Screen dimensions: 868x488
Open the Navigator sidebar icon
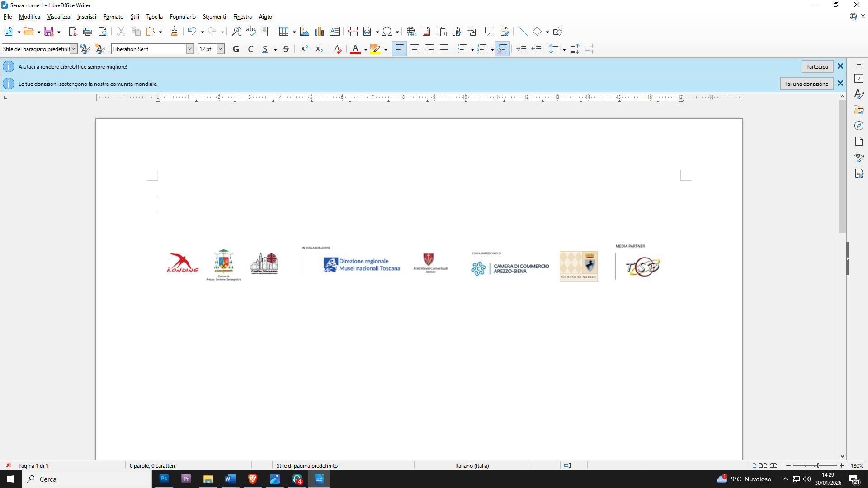tap(859, 126)
